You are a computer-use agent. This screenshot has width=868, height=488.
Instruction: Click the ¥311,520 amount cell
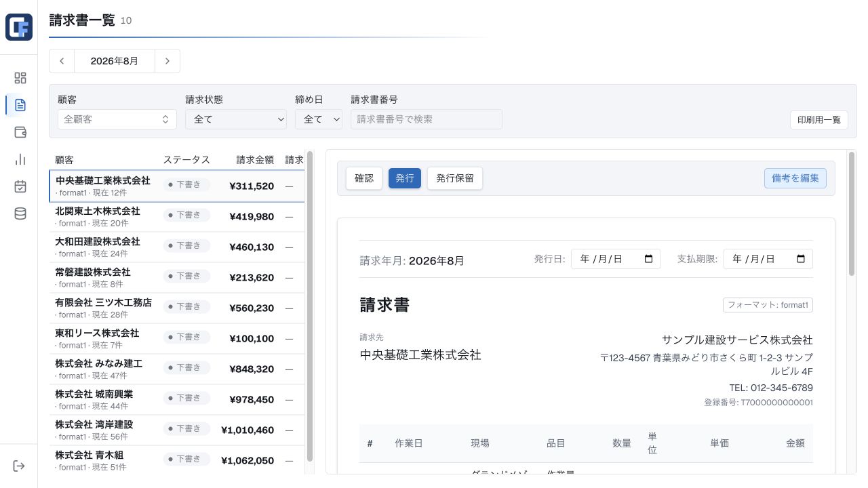(252, 186)
